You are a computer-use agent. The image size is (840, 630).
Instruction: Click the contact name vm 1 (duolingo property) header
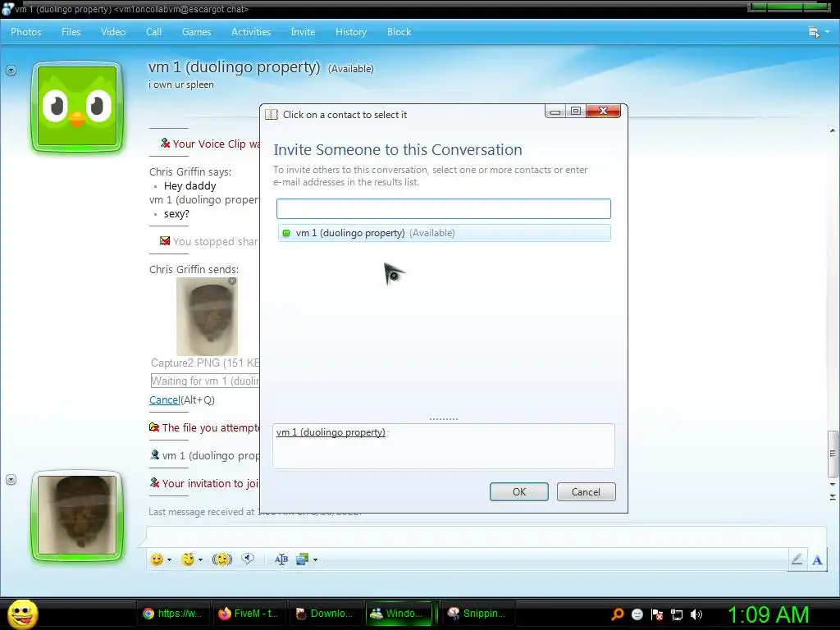pyautogui.click(x=234, y=67)
